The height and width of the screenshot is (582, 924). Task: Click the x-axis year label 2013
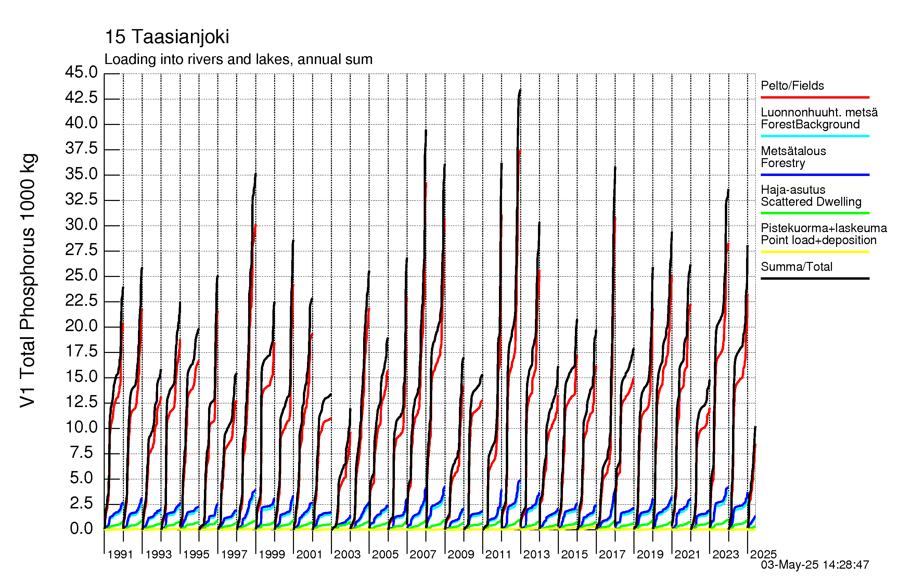tap(537, 554)
